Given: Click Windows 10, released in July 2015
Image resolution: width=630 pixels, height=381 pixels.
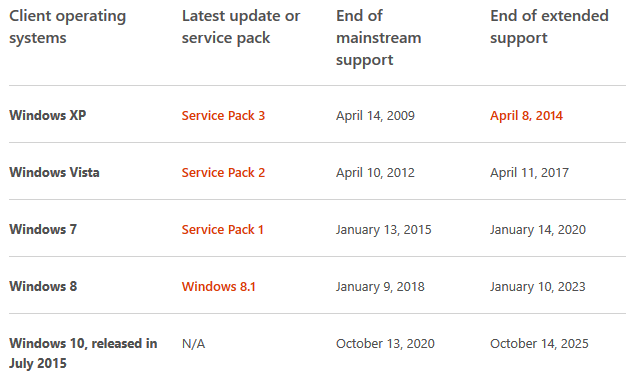Looking at the screenshot, I should coord(83,353).
